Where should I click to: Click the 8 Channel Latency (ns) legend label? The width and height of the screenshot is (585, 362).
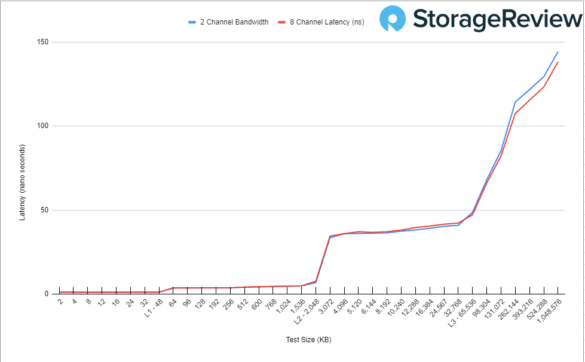[x=327, y=22]
